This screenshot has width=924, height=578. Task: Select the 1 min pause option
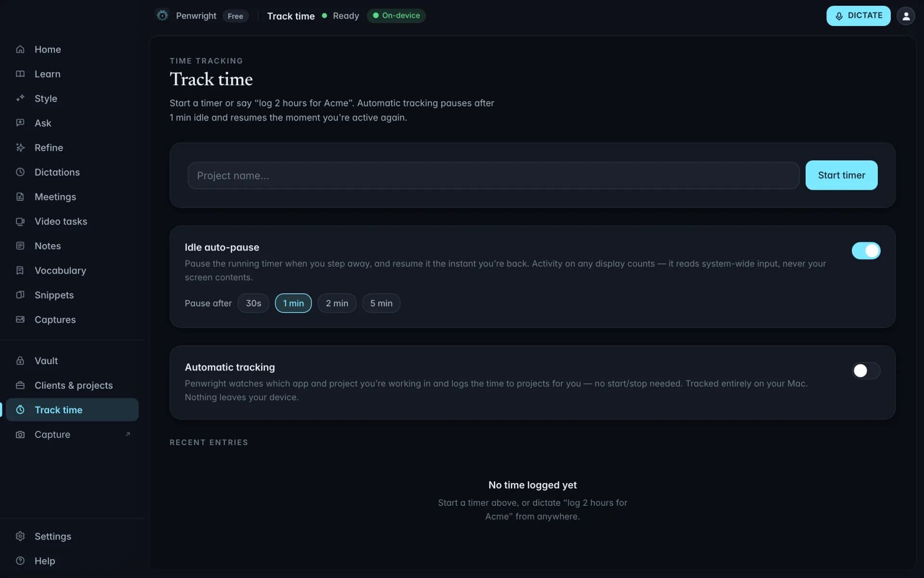[x=293, y=303]
